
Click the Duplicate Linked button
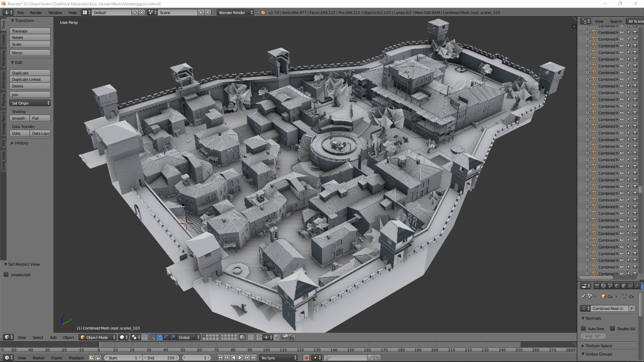pyautogui.click(x=30, y=79)
